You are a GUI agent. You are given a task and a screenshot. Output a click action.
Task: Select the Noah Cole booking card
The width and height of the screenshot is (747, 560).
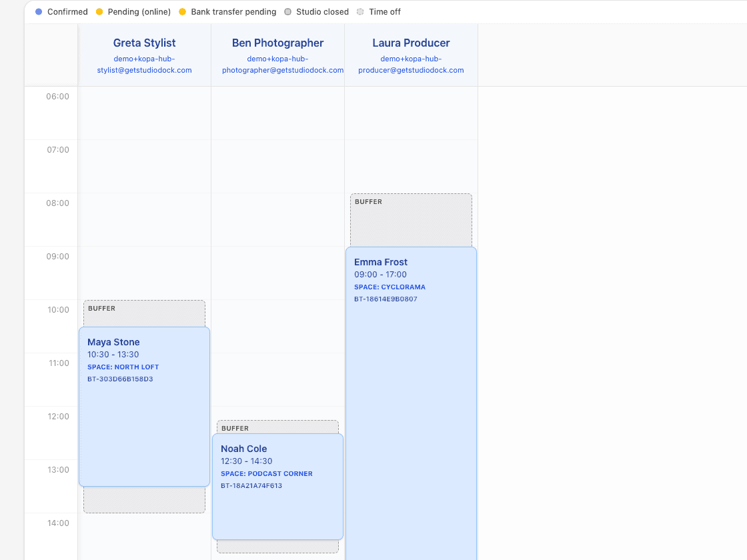tap(277, 487)
